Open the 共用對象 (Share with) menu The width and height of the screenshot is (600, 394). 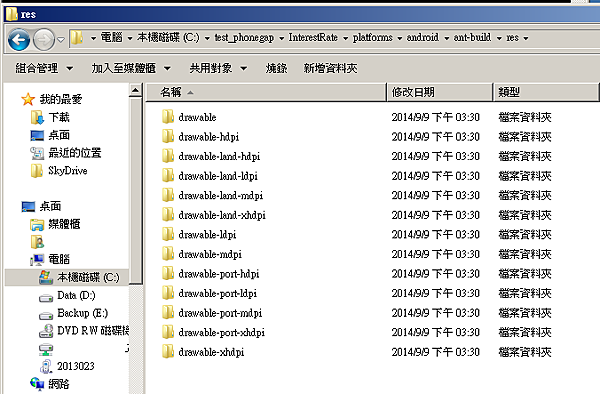pos(218,68)
